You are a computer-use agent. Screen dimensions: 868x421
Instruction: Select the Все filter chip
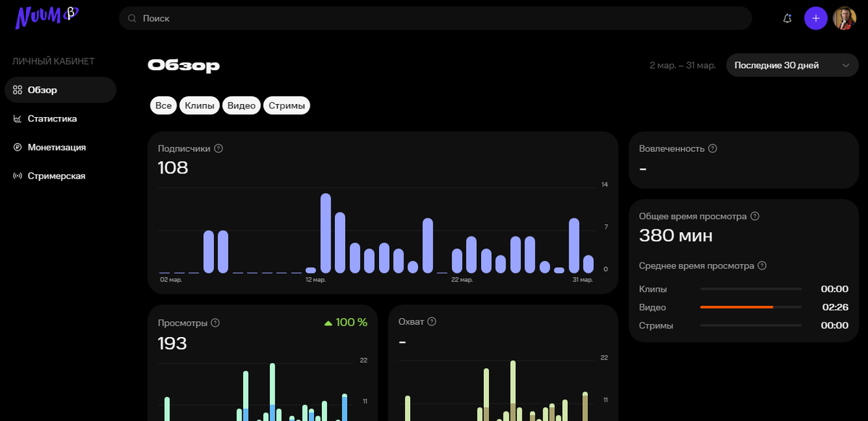coord(163,106)
